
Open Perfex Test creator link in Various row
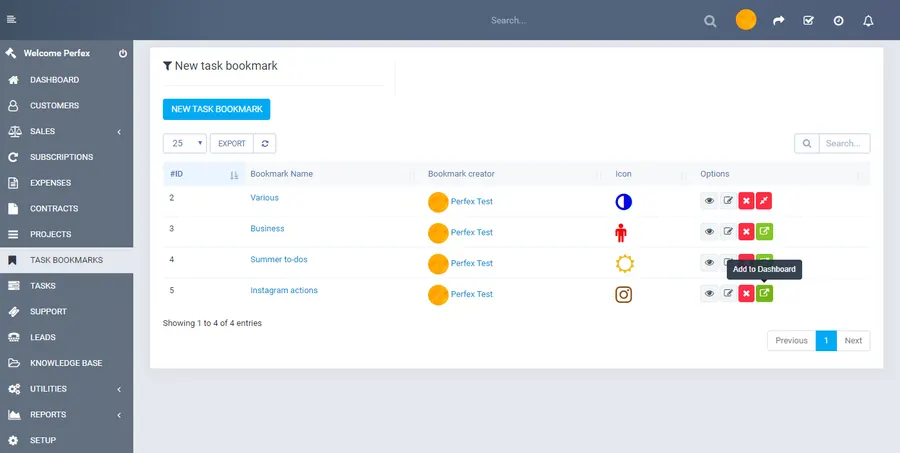point(472,202)
